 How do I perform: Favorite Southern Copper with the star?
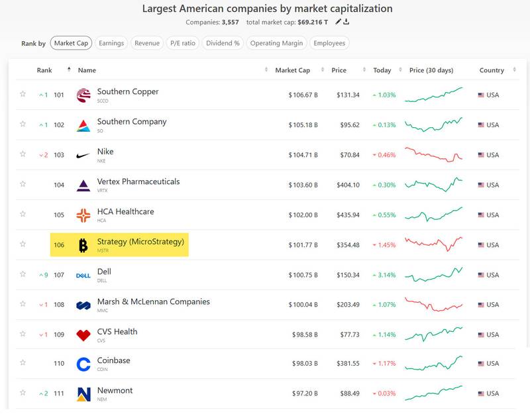point(23,93)
